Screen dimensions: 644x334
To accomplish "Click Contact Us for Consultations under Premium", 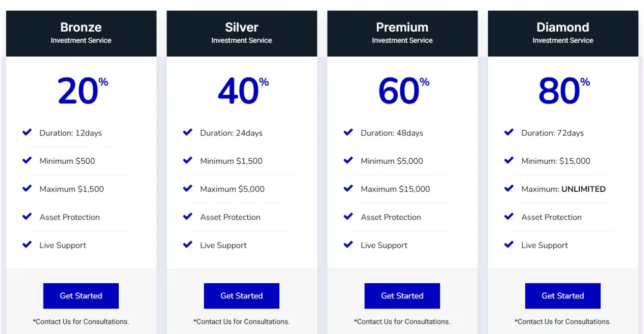I will tap(402, 321).
